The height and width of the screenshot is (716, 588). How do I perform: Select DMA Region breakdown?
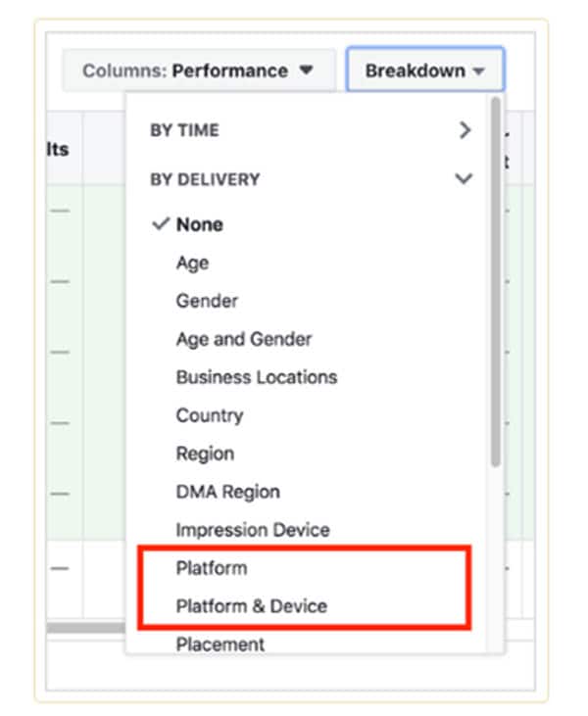(227, 492)
